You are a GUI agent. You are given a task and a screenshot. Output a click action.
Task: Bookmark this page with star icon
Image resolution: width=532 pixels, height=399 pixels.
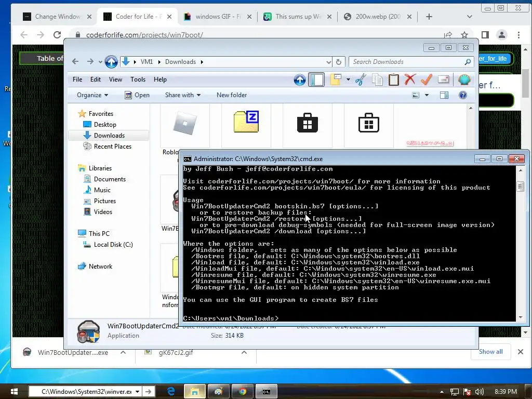464,35
